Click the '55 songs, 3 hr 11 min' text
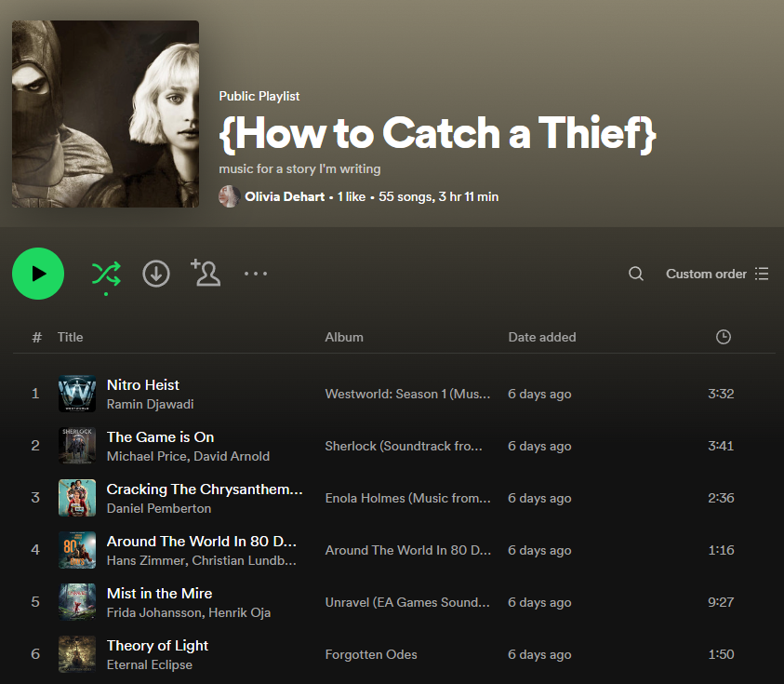This screenshot has height=684, width=784. [438, 196]
